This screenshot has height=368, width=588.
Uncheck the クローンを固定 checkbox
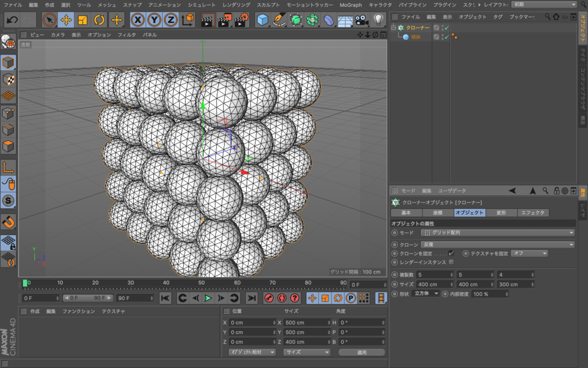451,253
